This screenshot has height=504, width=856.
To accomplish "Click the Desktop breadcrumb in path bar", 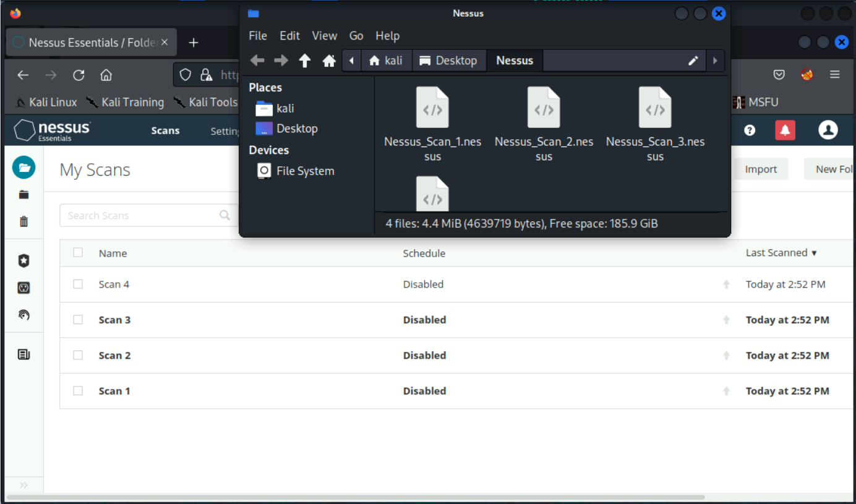I will tap(448, 61).
